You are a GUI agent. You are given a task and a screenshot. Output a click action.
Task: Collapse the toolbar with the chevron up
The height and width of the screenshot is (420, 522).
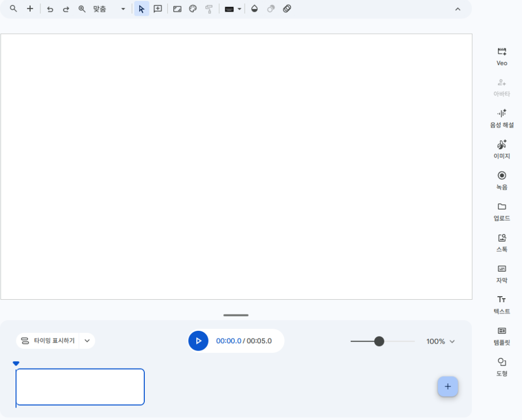click(x=458, y=9)
